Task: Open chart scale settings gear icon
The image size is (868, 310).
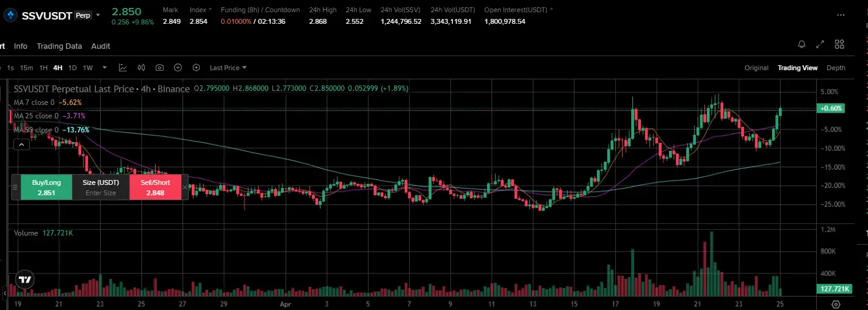Action: [836, 304]
